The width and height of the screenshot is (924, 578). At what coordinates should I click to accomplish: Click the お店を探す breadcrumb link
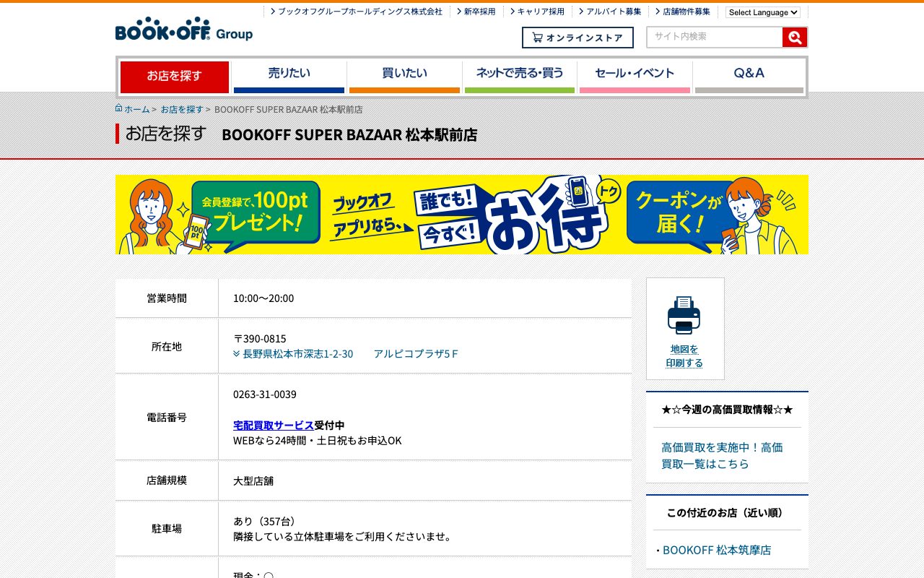click(x=182, y=109)
